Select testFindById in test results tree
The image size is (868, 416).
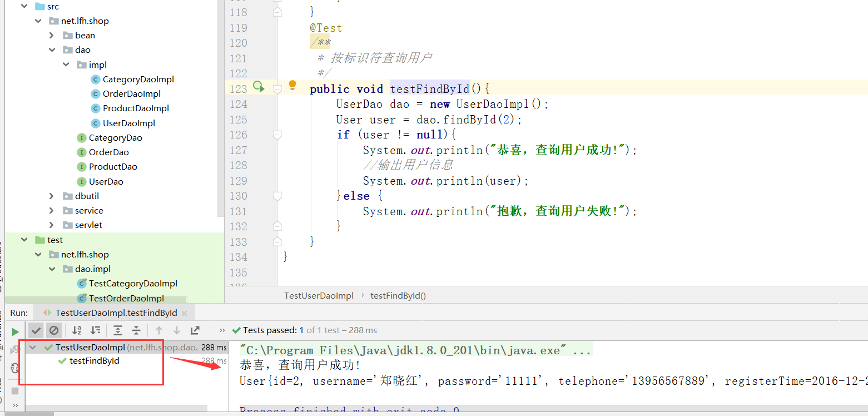[94, 361]
